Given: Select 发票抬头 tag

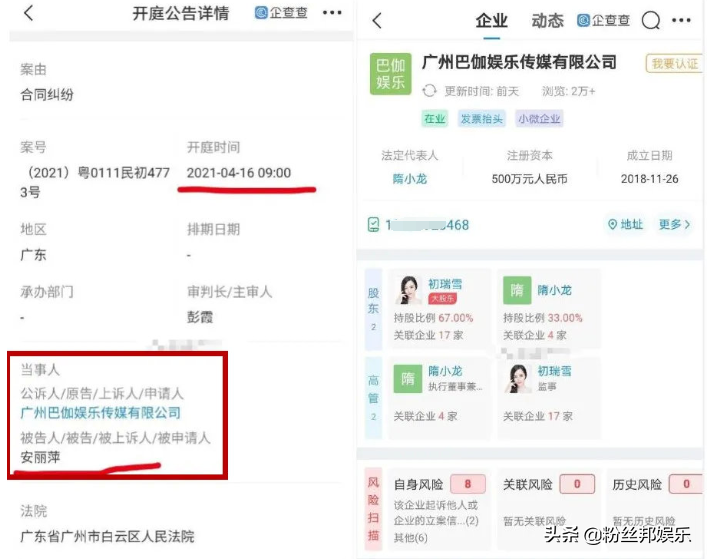Looking at the screenshot, I should pos(482,119).
